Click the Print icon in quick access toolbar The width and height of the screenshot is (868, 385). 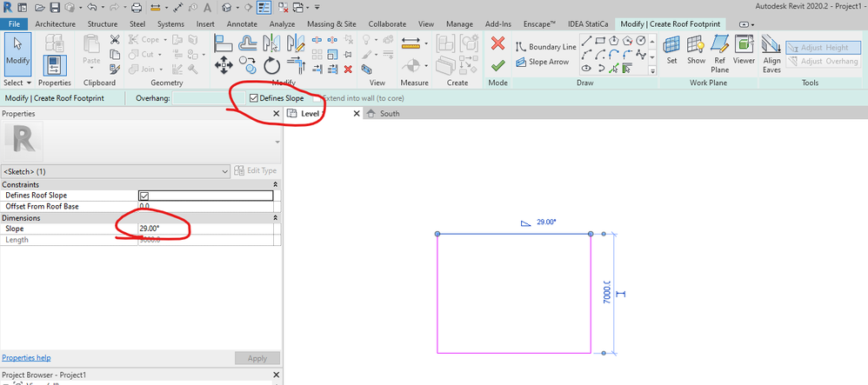(137, 8)
